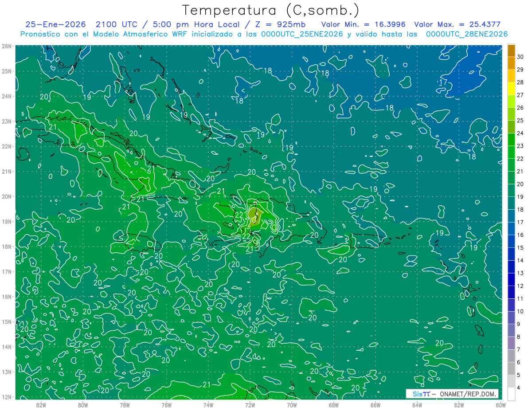Click the '80W' longitude label
This screenshot has width=532, height=411.
coord(83,404)
